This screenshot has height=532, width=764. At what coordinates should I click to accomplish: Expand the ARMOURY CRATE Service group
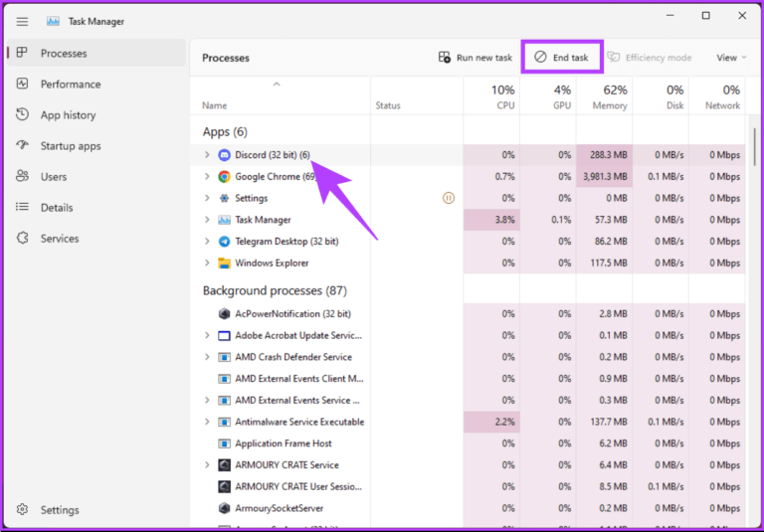coord(207,464)
